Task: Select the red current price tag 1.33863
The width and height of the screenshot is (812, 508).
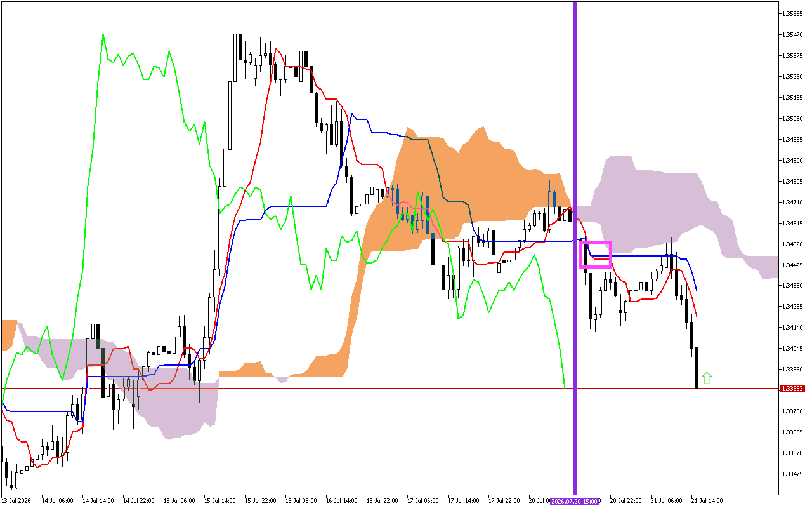Action: pyautogui.click(x=793, y=388)
